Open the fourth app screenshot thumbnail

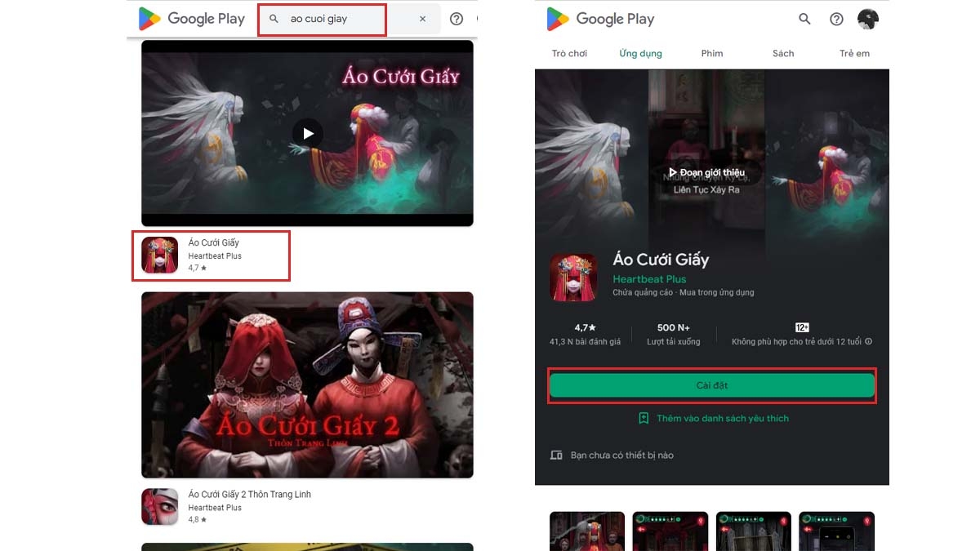click(x=837, y=531)
